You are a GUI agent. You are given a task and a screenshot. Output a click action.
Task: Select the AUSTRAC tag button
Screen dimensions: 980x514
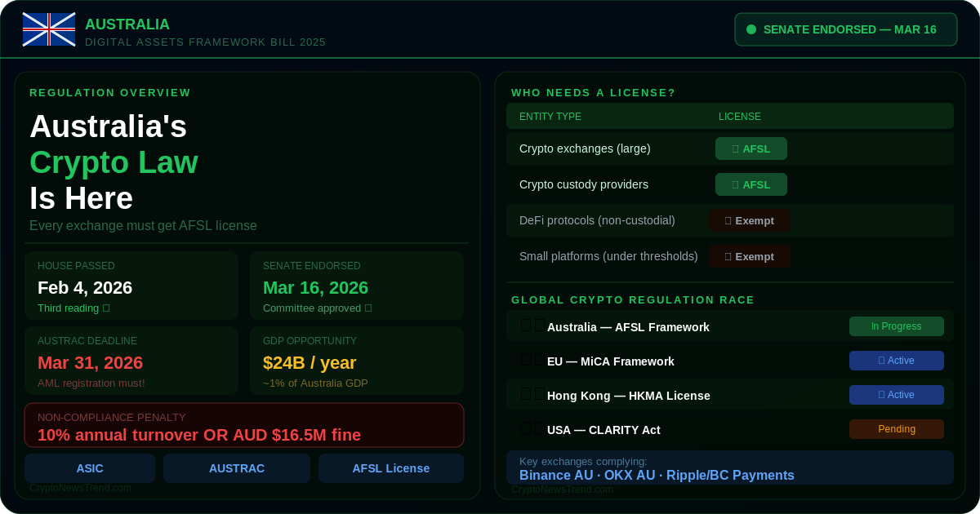[237, 468]
